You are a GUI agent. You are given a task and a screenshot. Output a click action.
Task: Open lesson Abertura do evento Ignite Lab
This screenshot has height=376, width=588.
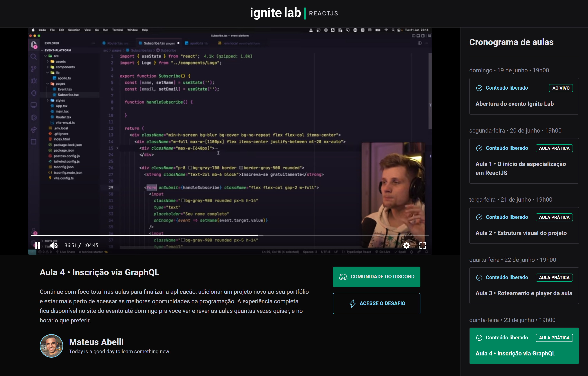pyautogui.click(x=514, y=104)
